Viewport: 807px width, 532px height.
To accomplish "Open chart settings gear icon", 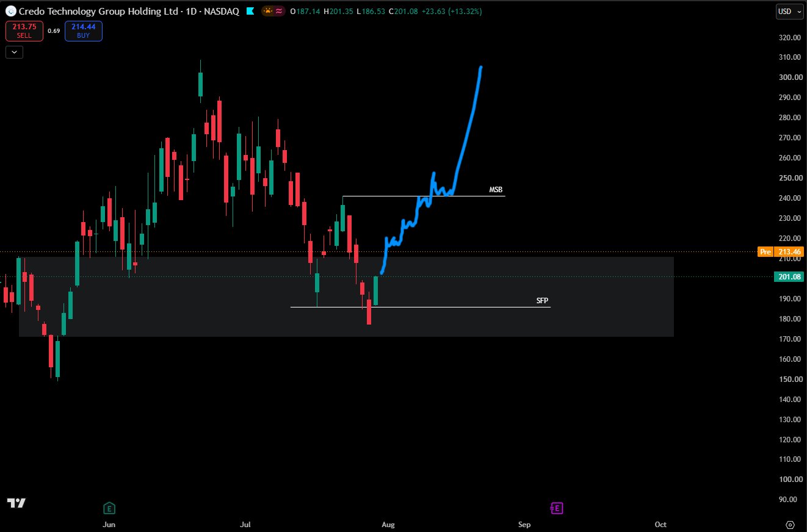I will (x=790, y=525).
